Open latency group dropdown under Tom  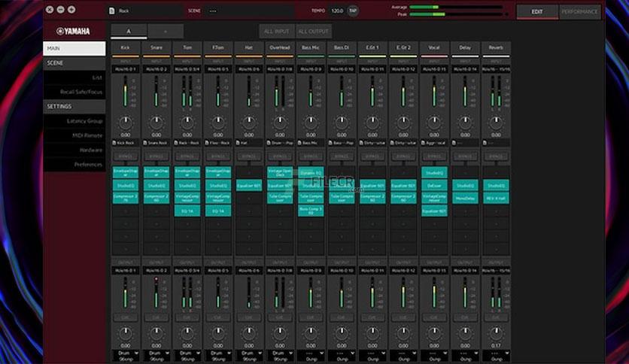(x=187, y=356)
